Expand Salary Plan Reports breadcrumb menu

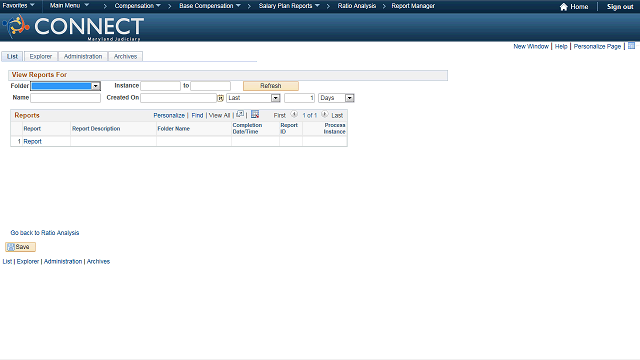click(x=289, y=6)
